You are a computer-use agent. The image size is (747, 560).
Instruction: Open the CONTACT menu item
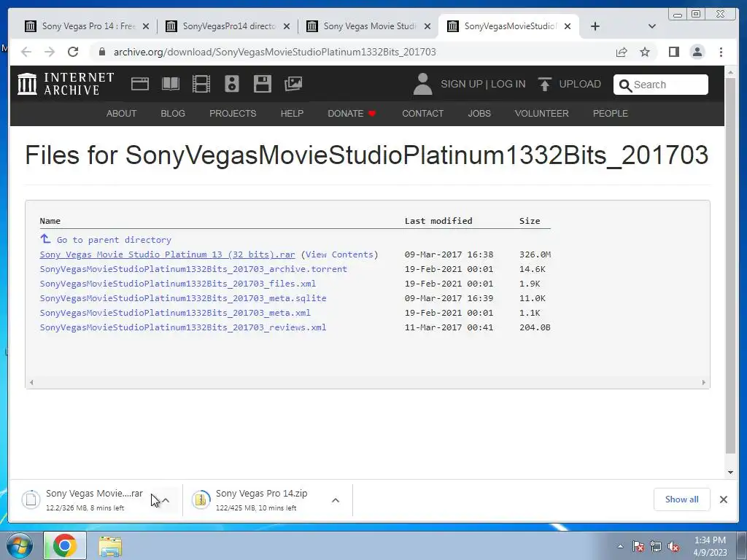click(x=422, y=113)
